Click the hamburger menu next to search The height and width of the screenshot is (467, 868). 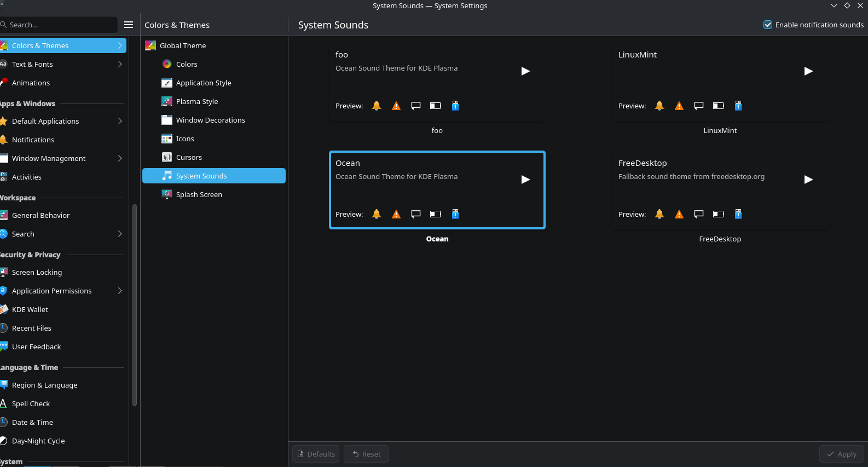coord(129,25)
